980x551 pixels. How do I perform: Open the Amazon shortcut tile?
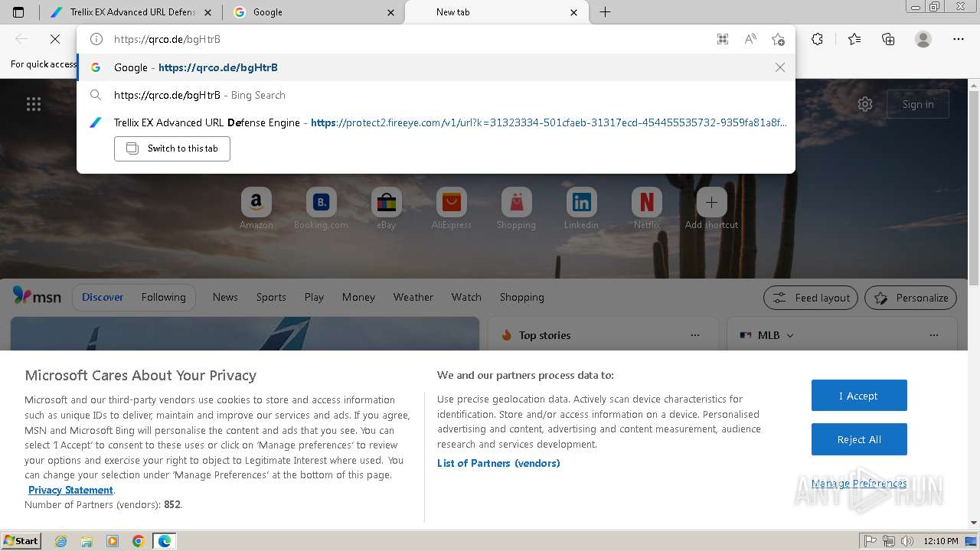[x=256, y=208]
